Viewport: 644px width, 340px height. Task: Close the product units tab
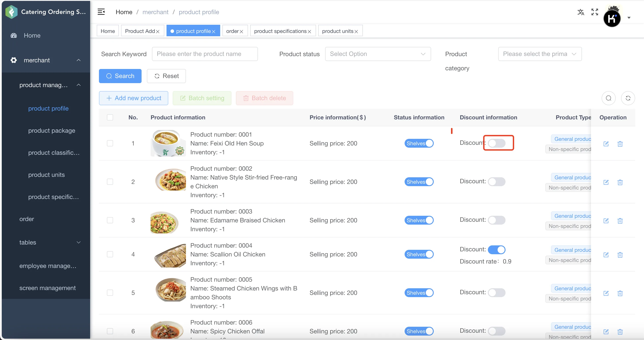[356, 32]
